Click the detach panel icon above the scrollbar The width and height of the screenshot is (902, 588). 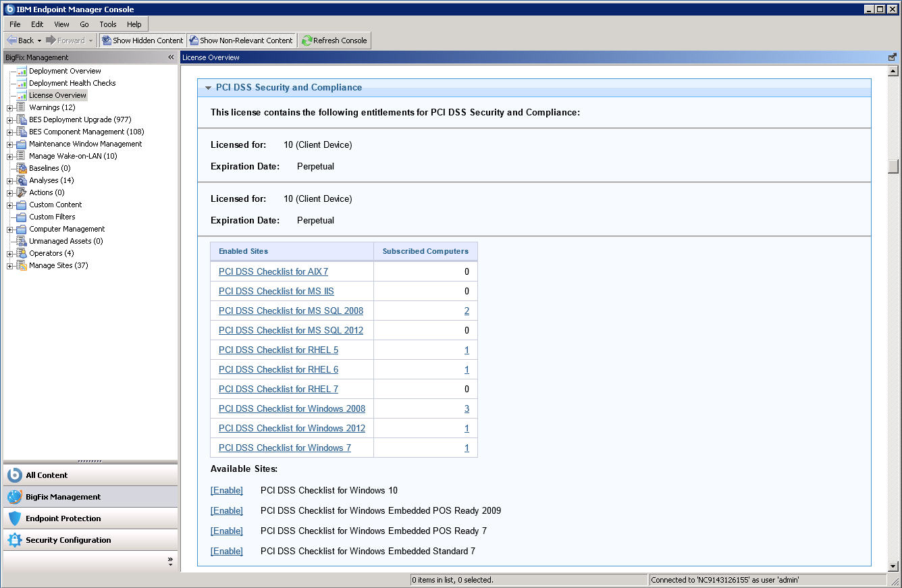coord(892,57)
